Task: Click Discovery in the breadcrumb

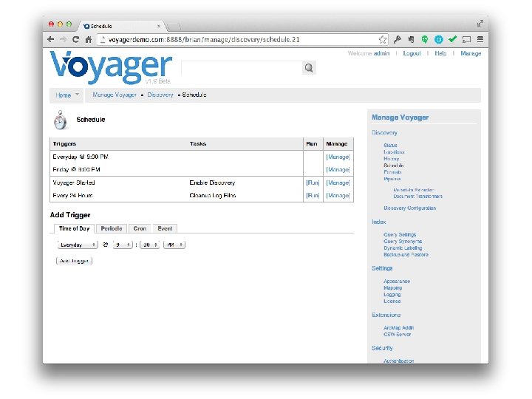Action: coord(160,95)
